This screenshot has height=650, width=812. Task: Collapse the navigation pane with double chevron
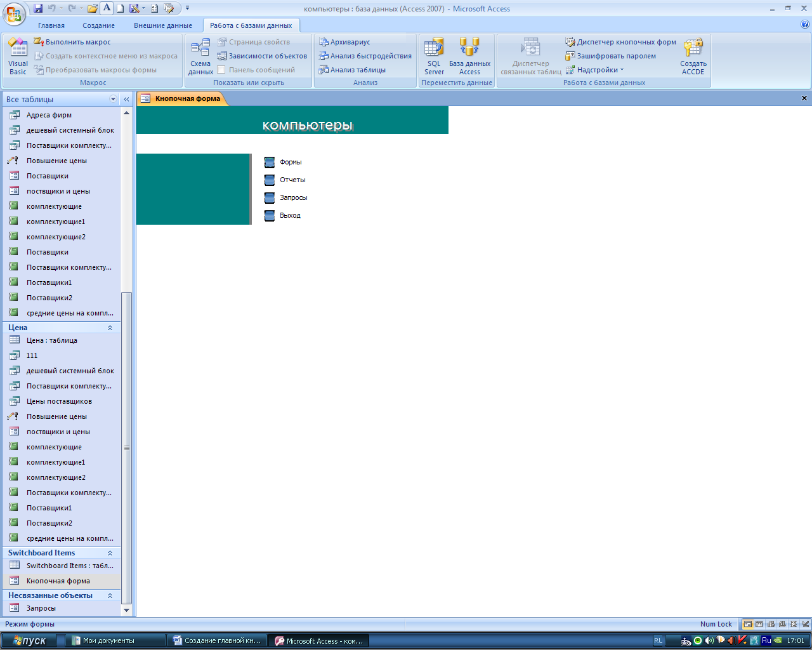click(126, 99)
